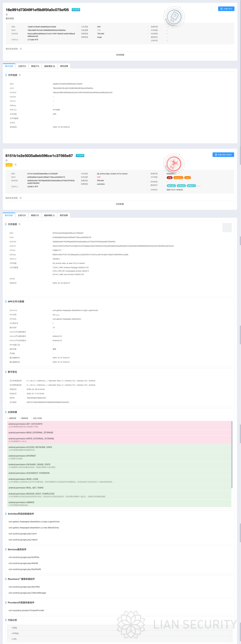Click help icon beside the yellow trojan tag

tap(15, 165)
